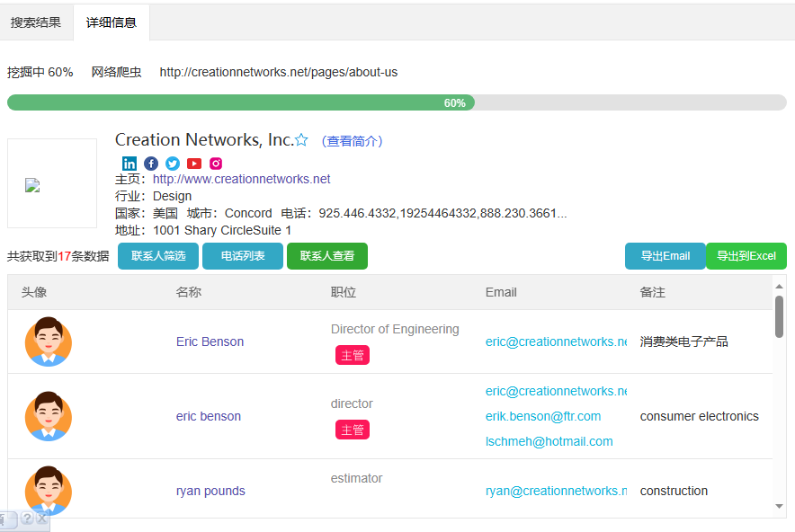Click the crawler URL creationnetworks.net/pages/about-us
The width and height of the screenshot is (795, 532).
pos(279,72)
